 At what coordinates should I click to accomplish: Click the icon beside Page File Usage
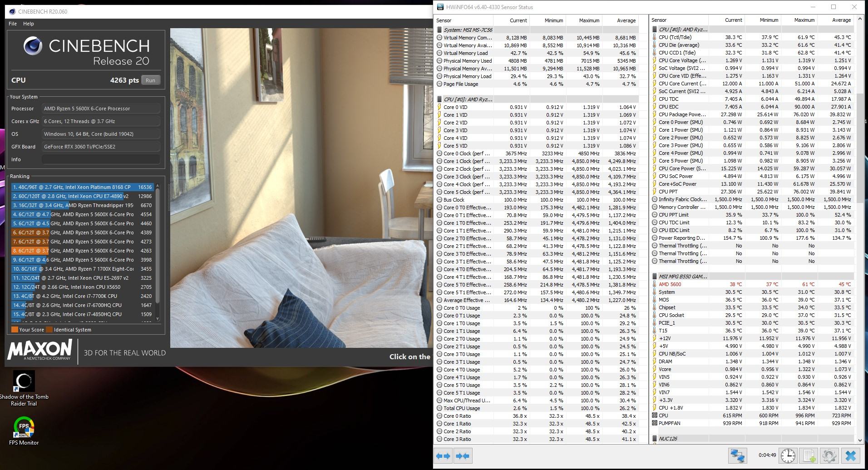tap(439, 84)
